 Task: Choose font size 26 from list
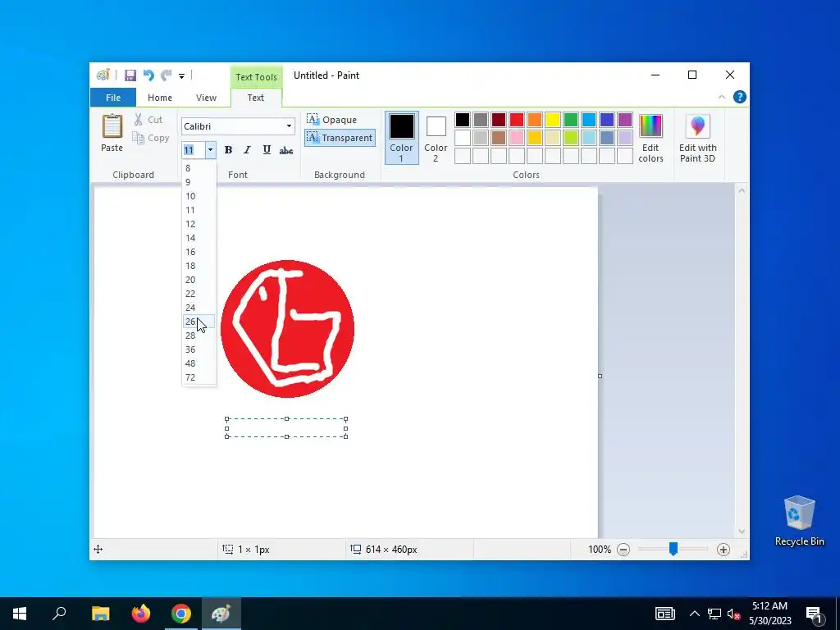199,322
